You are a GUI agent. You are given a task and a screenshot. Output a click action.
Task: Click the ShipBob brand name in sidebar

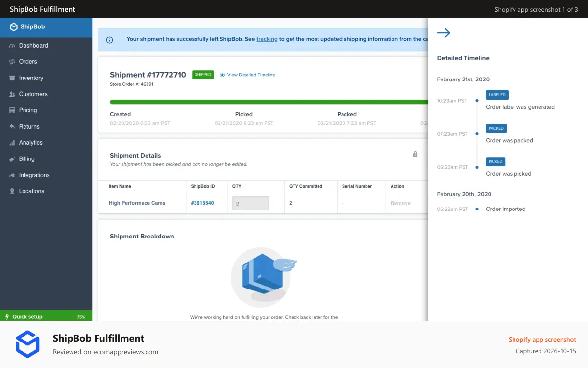[x=33, y=27]
